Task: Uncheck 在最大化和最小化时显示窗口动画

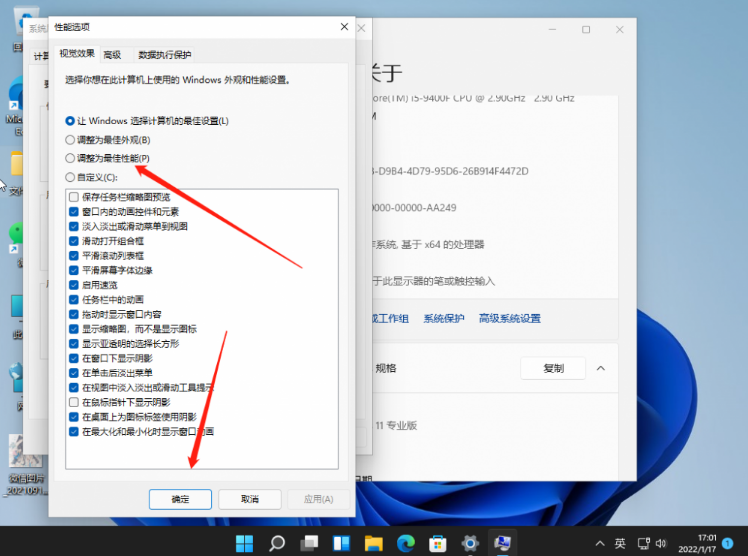Action: pos(74,432)
